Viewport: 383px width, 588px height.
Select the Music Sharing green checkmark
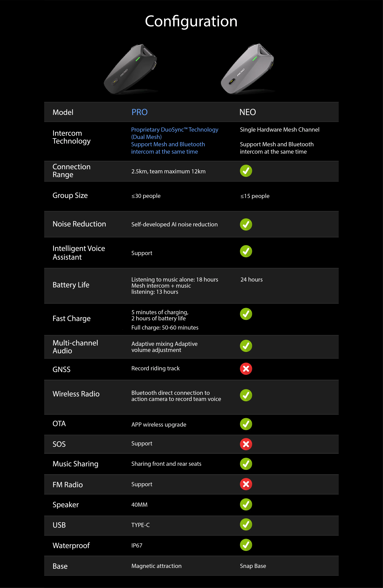246,464
